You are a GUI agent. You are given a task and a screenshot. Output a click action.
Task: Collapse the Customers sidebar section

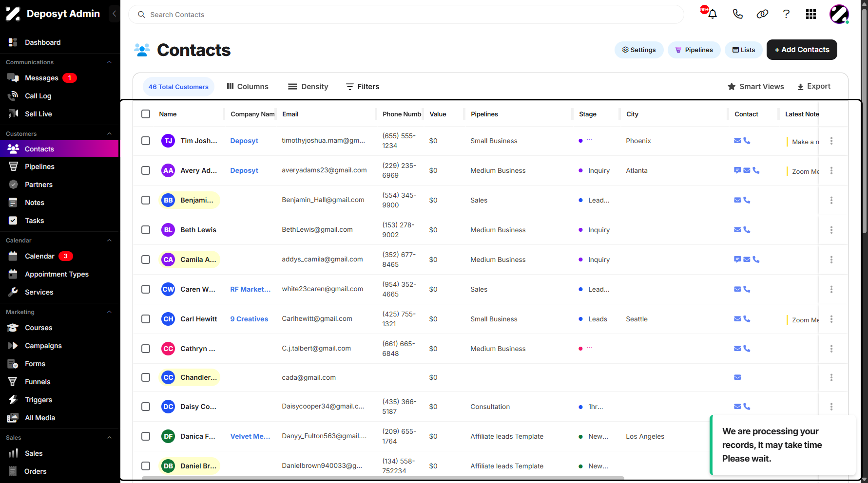[x=109, y=134]
